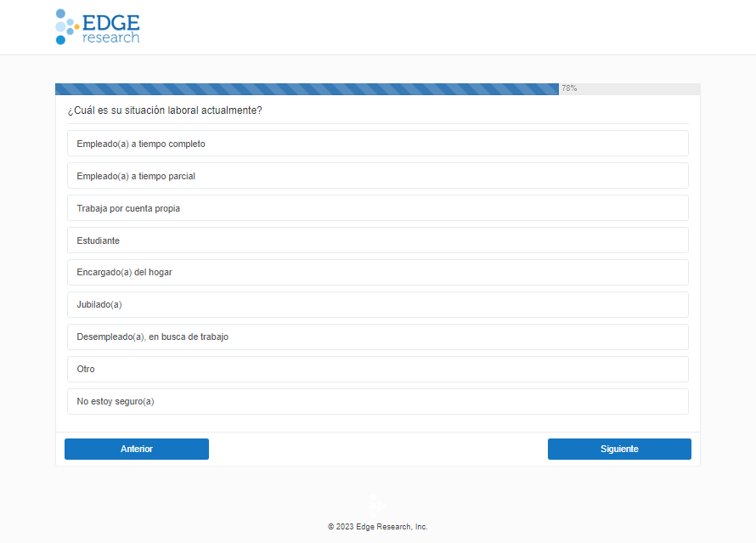Click the Edge Research logo
The width and height of the screenshot is (756, 543).
(x=98, y=27)
